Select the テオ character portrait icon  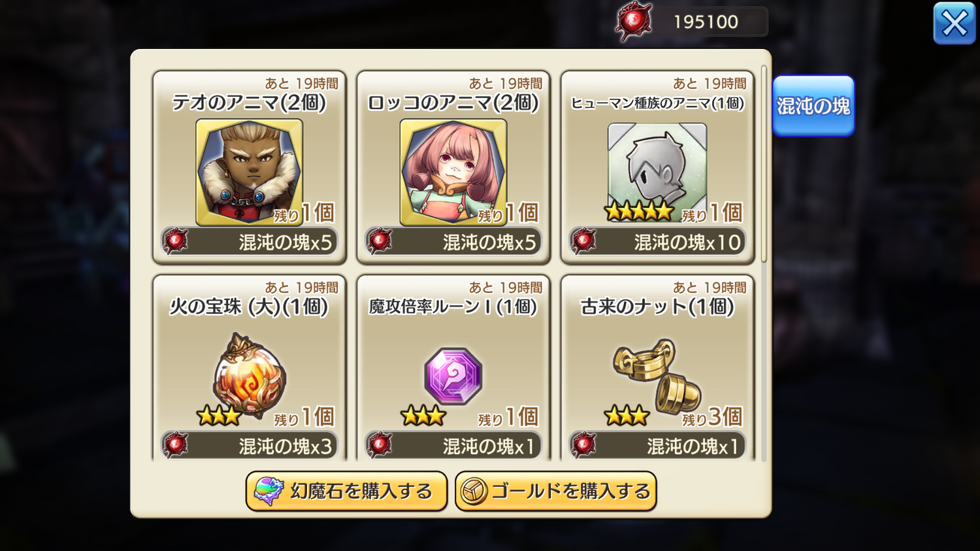(x=250, y=173)
